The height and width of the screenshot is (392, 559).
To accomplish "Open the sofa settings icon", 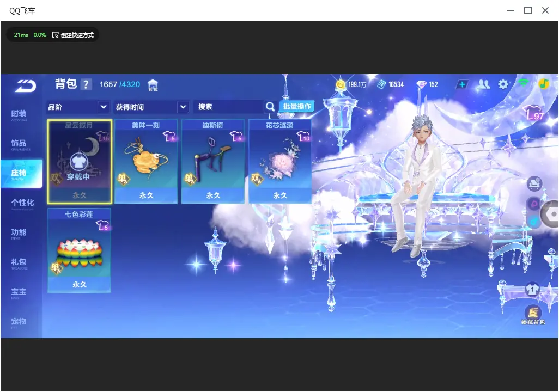I will [x=534, y=183].
